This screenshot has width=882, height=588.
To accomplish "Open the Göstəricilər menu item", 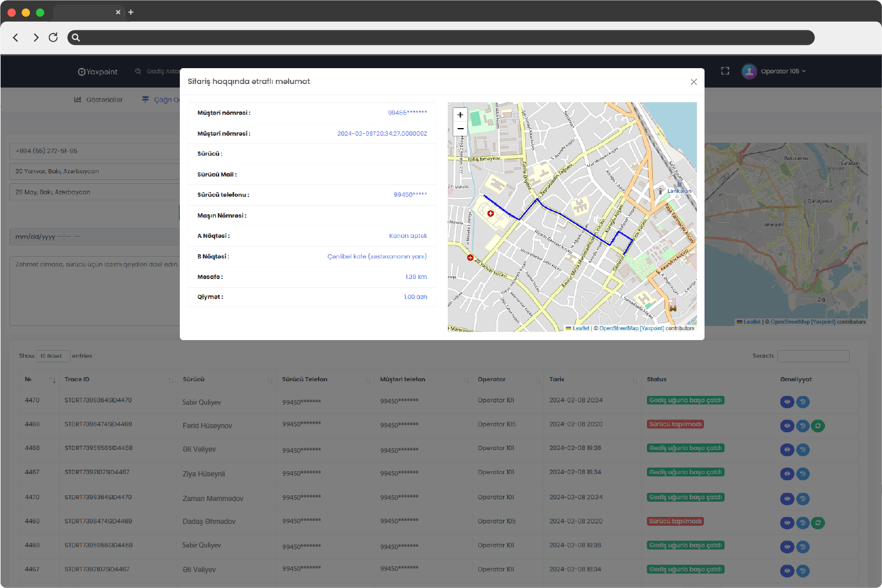I will click(105, 99).
